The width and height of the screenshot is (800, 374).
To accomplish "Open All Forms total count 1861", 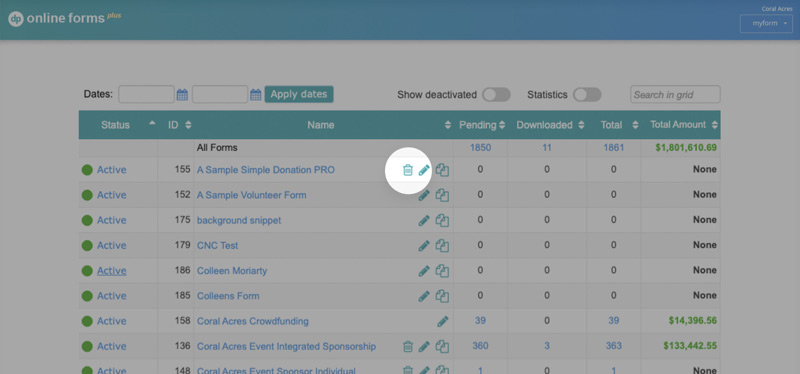I will (x=614, y=148).
